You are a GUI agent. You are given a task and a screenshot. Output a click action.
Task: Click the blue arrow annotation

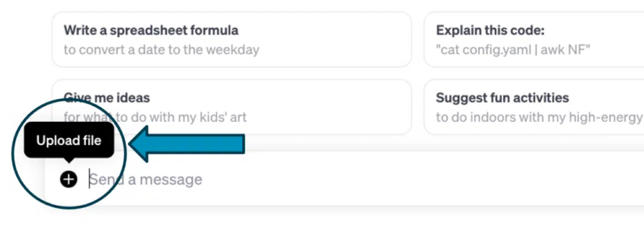187,144
